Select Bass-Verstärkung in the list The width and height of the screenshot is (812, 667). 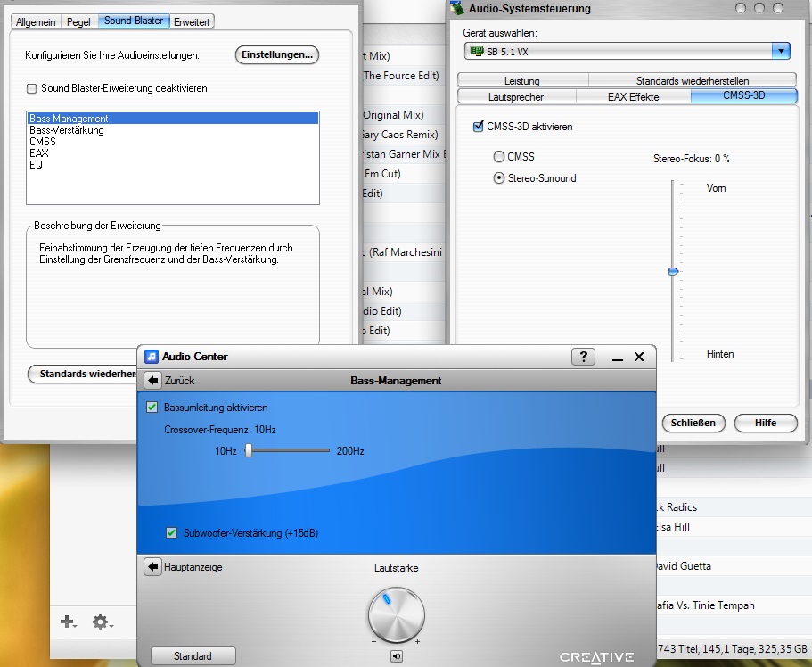172,130
